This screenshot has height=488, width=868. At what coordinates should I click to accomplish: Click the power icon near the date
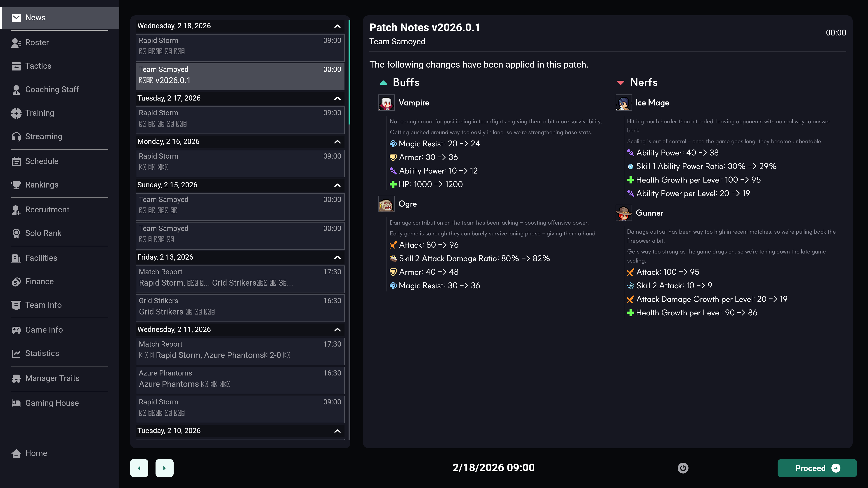683,468
